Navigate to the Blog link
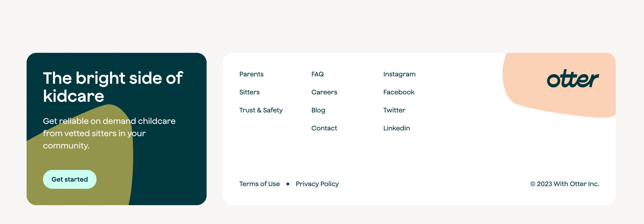Viewport: 644px width, 224px height. (x=318, y=110)
